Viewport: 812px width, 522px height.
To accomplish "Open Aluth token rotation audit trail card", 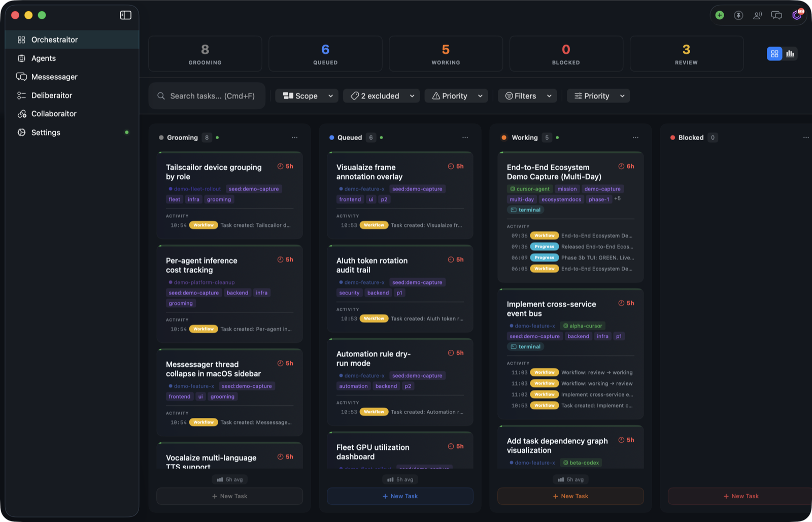I will click(x=400, y=289).
